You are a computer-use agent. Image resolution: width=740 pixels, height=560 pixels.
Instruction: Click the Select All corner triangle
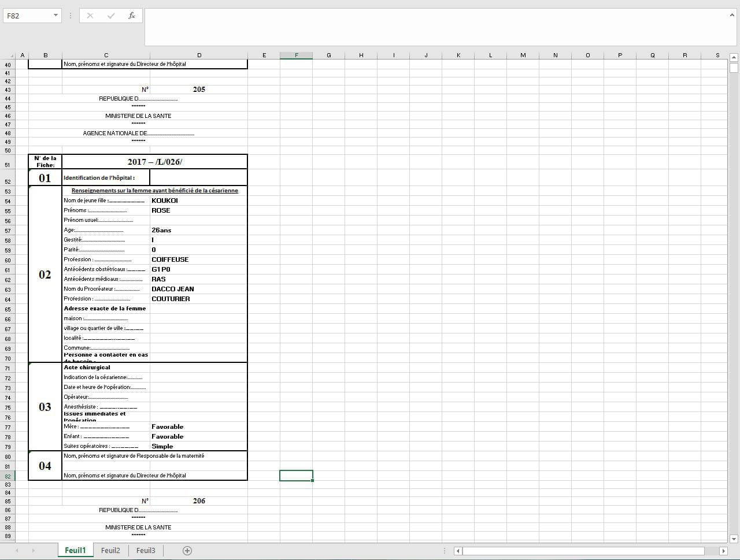click(x=9, y=55)
